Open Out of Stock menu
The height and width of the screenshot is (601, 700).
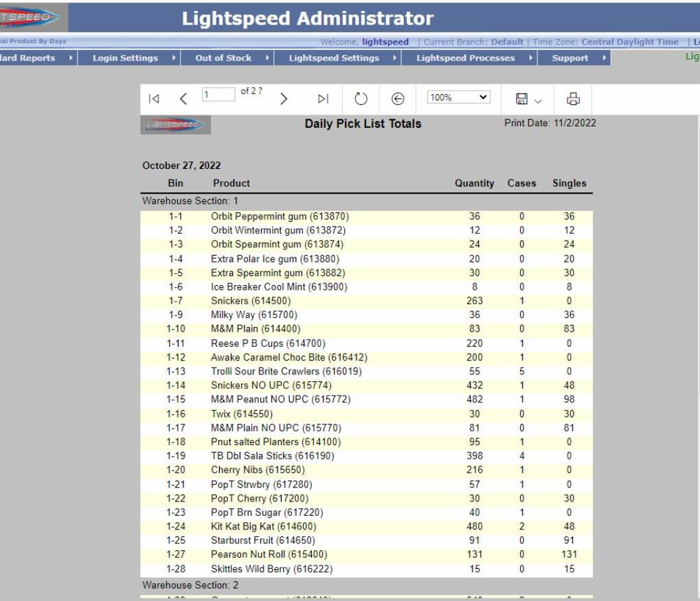point(227,58)
